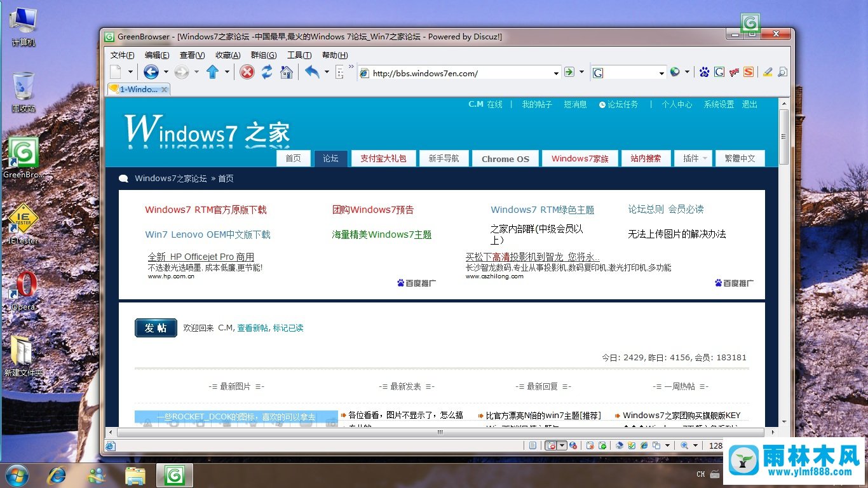Click the status bar popup blocker icon
This screenshot has width=868, height=488.
click(551, 445)
